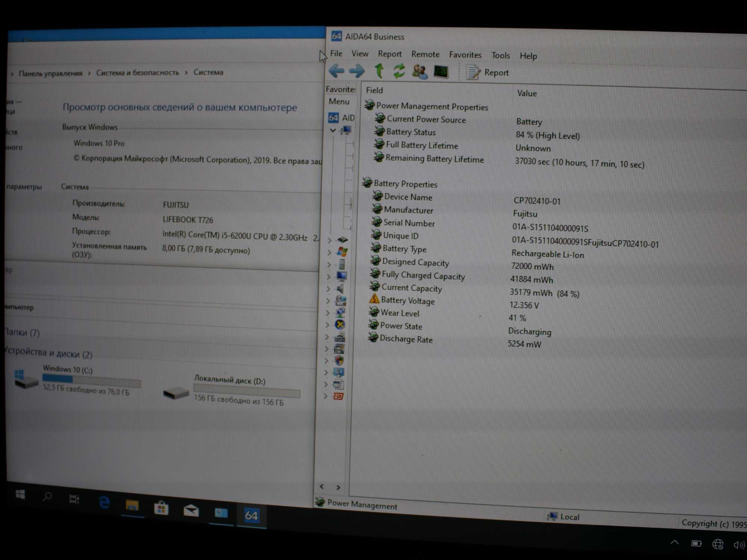747x560 pixels.
Task: Expand the Benchmark node chevron
Action: click(x=326, y=396)
